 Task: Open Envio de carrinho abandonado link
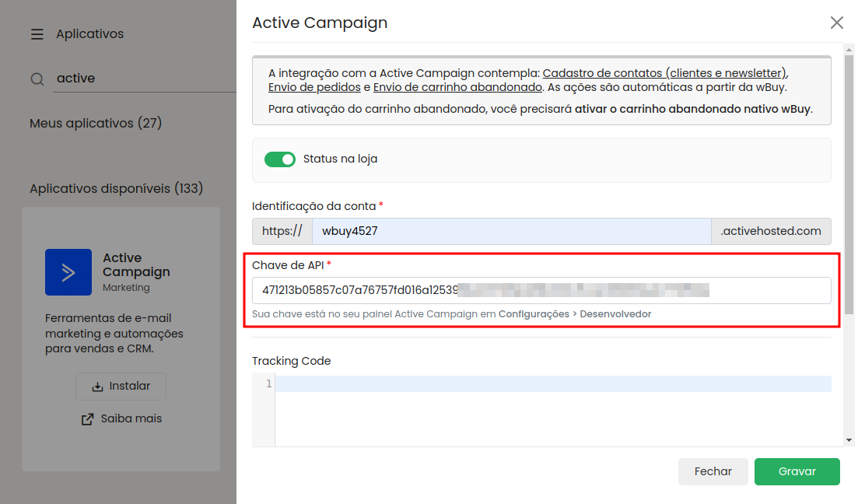(457, 87)
